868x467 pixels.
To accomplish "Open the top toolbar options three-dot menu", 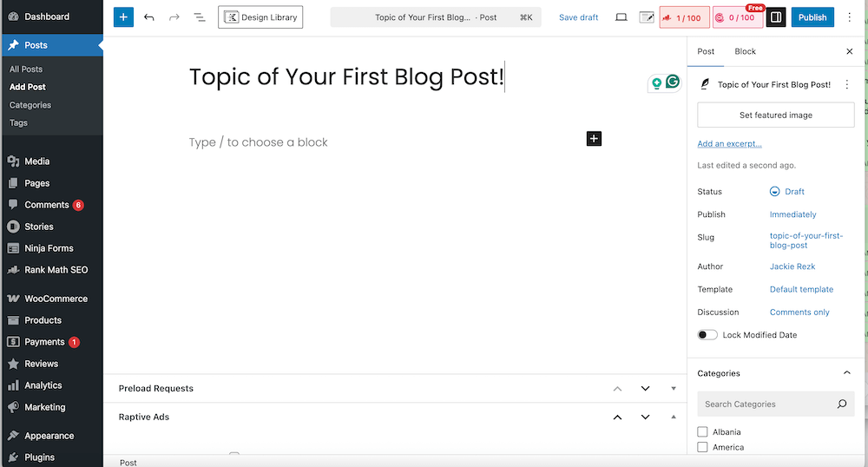I will tap(849, 17).
